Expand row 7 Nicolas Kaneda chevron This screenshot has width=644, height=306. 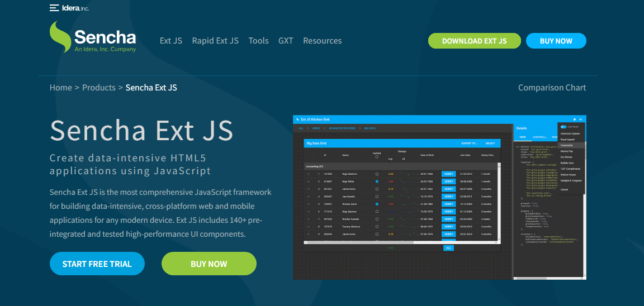coord(309,219)
